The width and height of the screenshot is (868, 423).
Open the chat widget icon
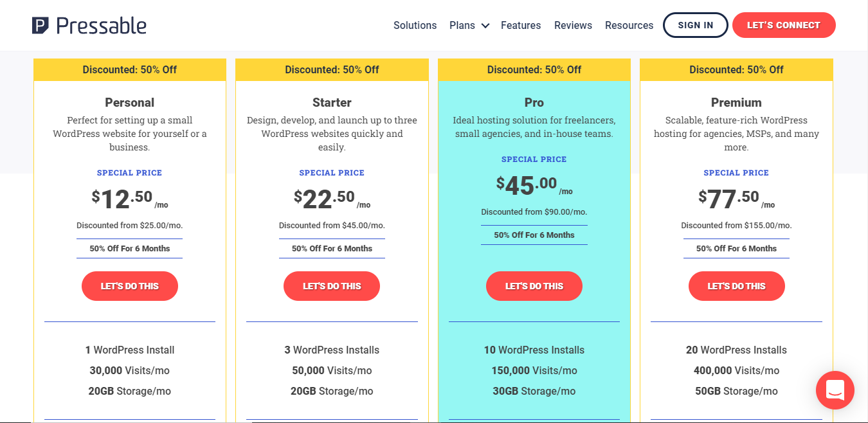835,390
